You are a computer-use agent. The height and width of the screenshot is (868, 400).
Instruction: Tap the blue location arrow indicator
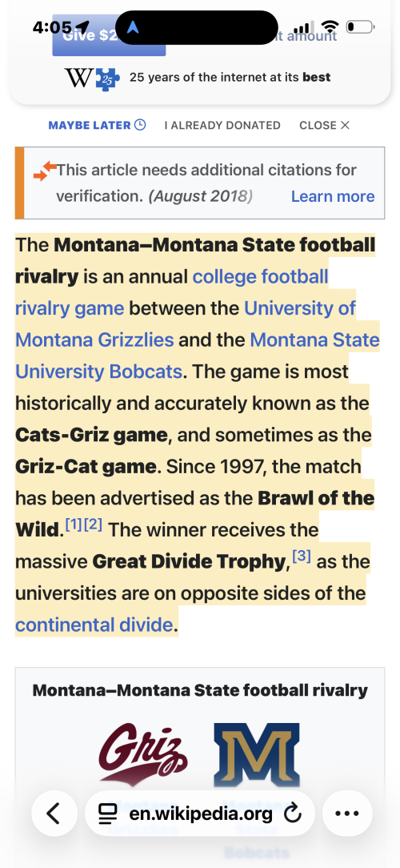[133, 26]
